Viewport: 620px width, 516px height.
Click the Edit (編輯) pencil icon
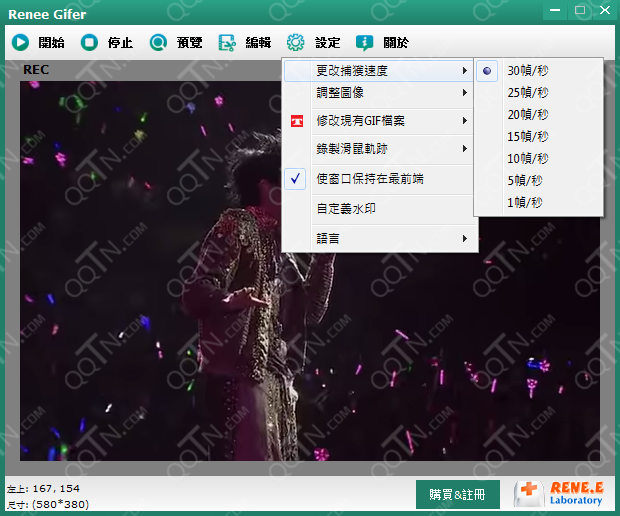pos(227,43)
